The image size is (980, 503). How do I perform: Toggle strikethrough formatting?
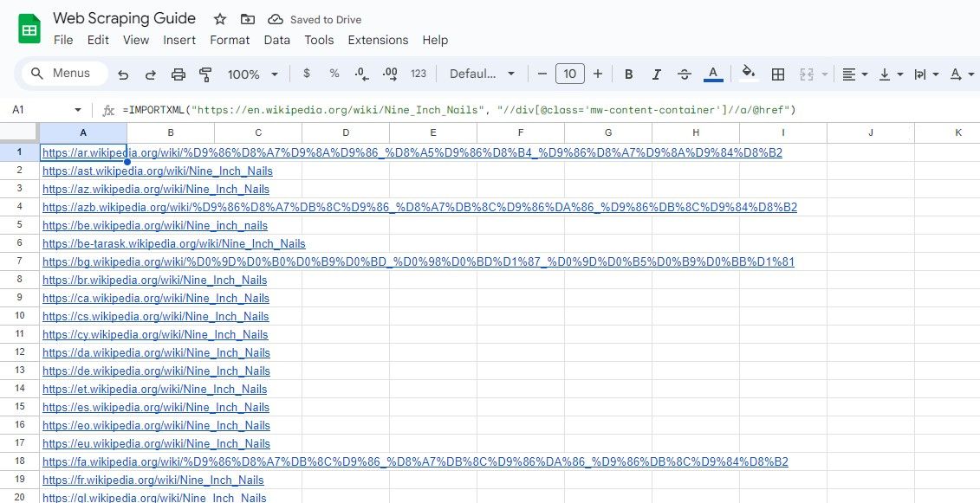point(684,74)
